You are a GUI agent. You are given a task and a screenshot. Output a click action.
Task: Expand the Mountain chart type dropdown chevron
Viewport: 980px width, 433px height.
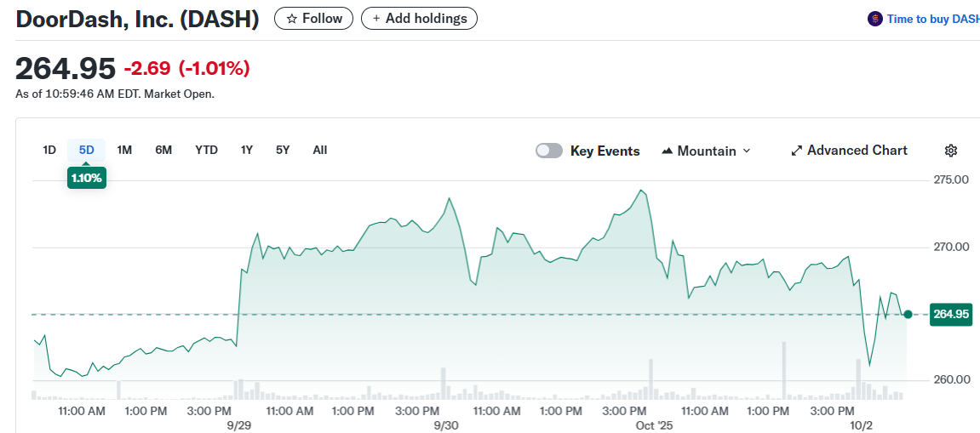pyautogui.click(x=747, y=151)
